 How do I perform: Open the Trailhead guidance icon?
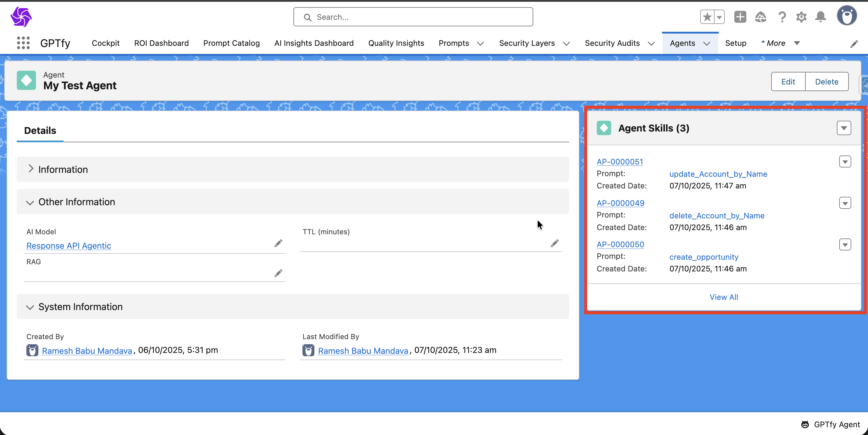760,17
